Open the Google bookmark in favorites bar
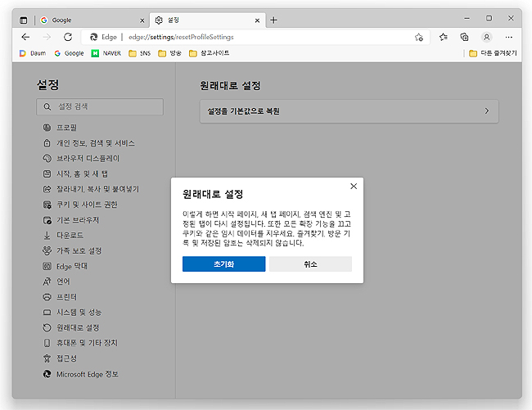 coord(69,53)
